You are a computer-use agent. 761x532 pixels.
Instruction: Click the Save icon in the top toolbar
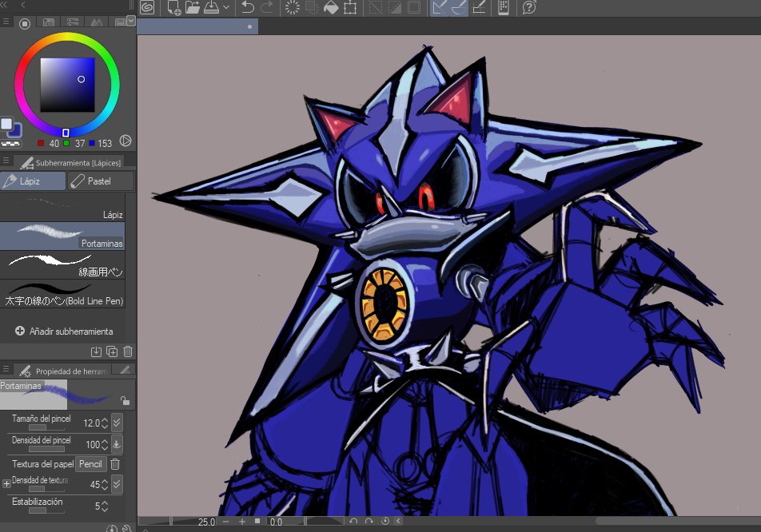211,7
